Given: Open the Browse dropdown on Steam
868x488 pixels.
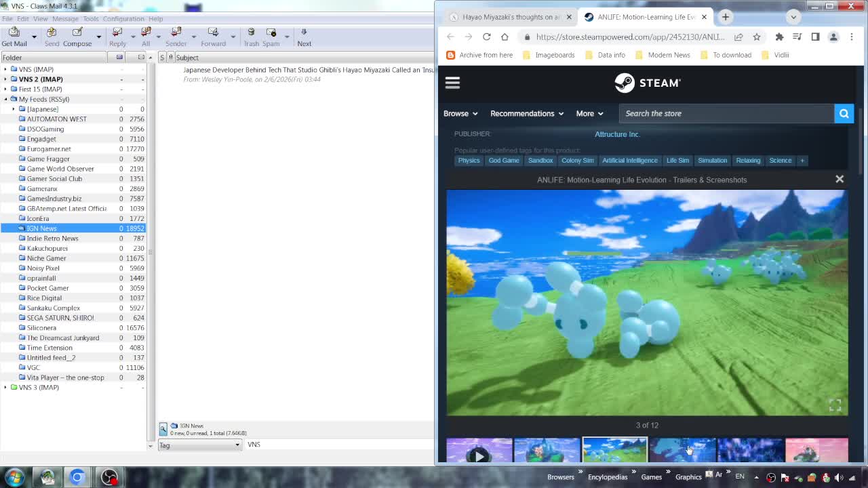Looking at the screenshot, I should [460, 113].
